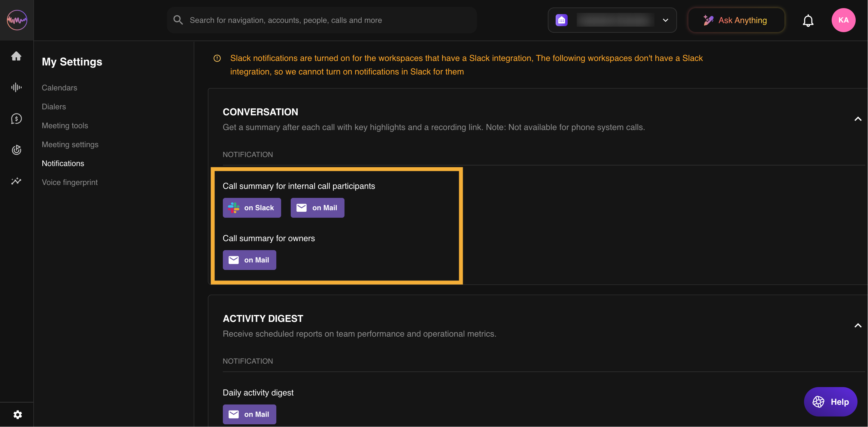Open the notifications bell
The image size is (868, 427).
(x=808, y=20)
